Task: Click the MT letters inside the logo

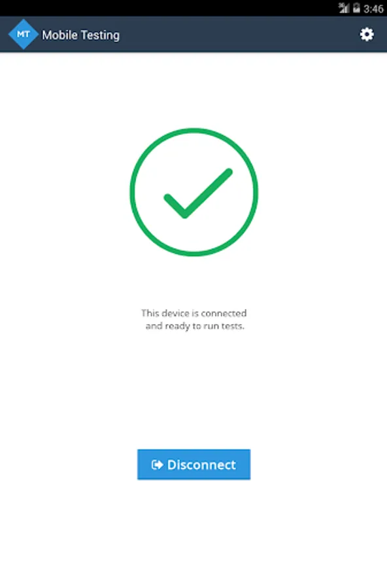Action: [x=24, y=34]
